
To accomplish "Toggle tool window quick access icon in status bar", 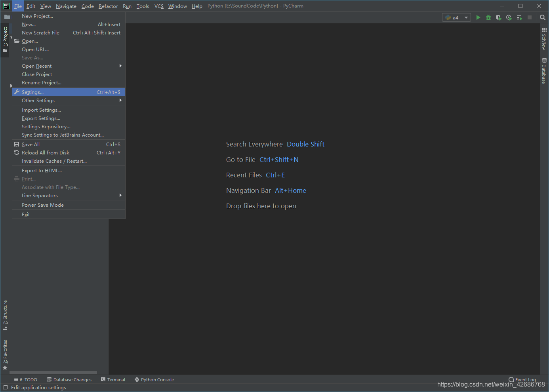I will pos(5,388).
